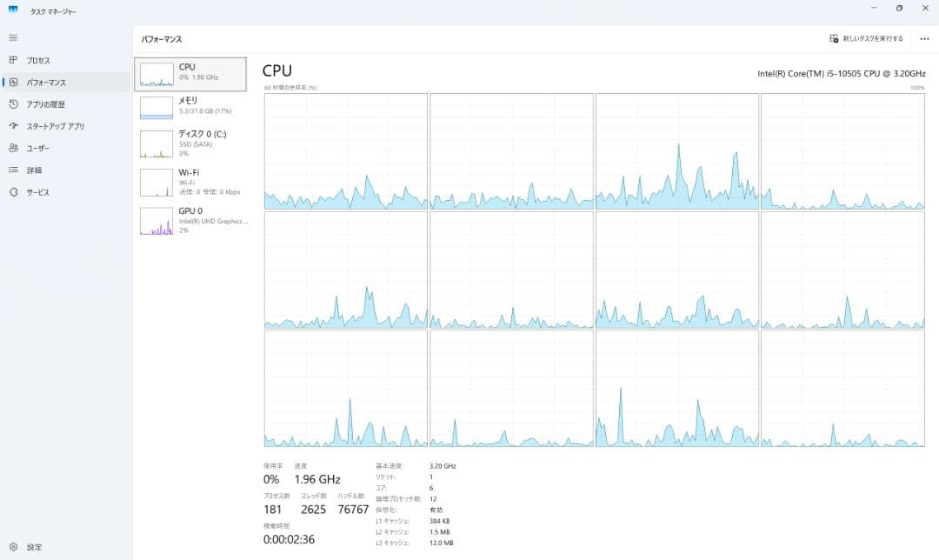The height and width of the screenshot is (560, 939).
Task: Select the CPU performance entry
Action: [x=190, y=74]
